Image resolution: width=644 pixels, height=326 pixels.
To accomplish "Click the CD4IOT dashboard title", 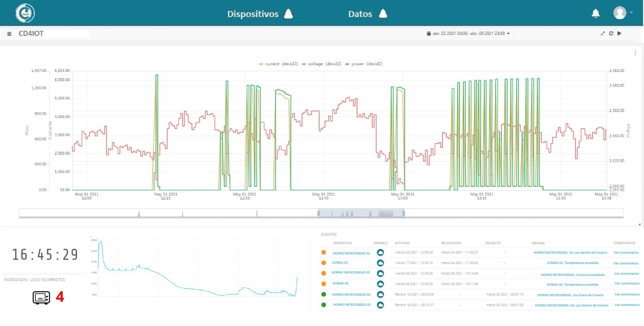I will 31,33.
